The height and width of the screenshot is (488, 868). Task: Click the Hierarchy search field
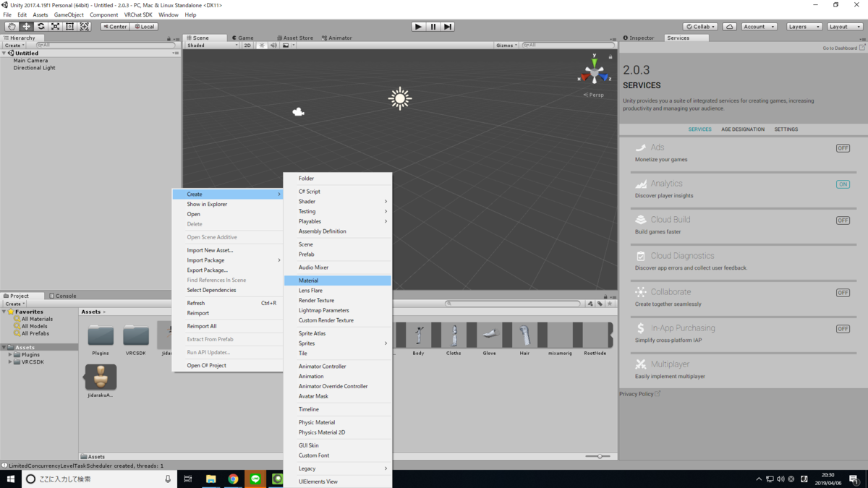(x=105, y=46)
